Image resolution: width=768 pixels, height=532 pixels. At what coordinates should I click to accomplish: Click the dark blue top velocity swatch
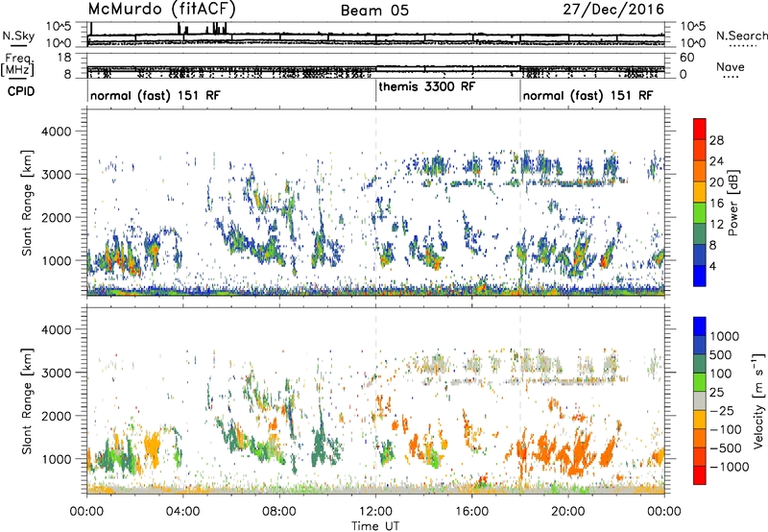pyautogui.click(x=700, y=326)
